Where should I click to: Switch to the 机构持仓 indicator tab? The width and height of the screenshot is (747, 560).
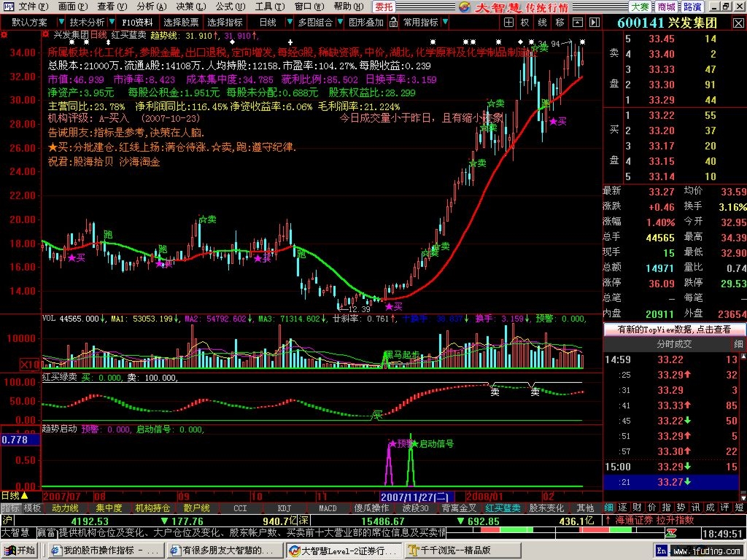[x=152, y=508]
